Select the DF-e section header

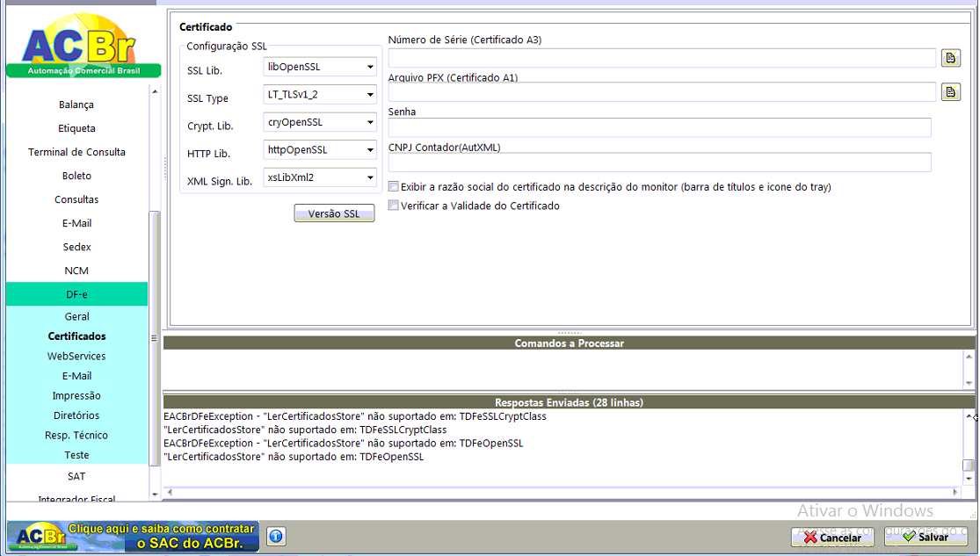pos(76,294)
